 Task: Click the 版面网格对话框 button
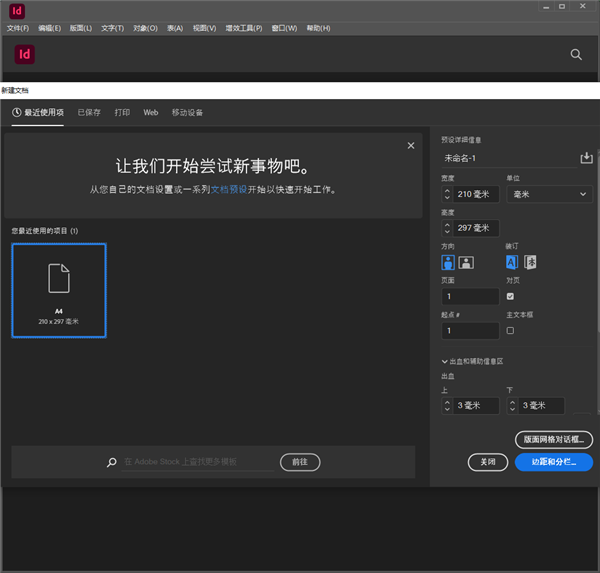tap(554, 440)
